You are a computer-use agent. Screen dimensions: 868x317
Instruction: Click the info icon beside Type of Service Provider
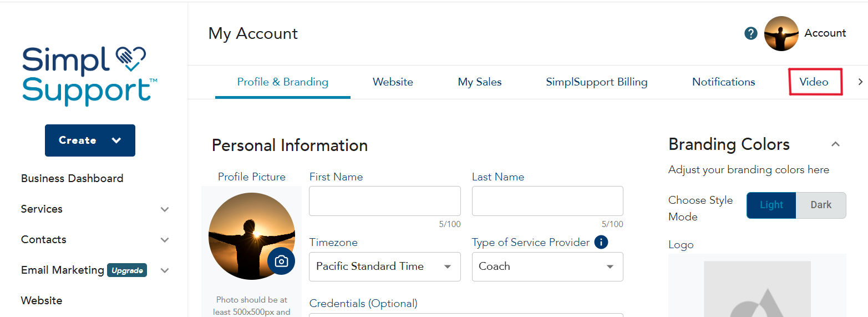[601, 242]
